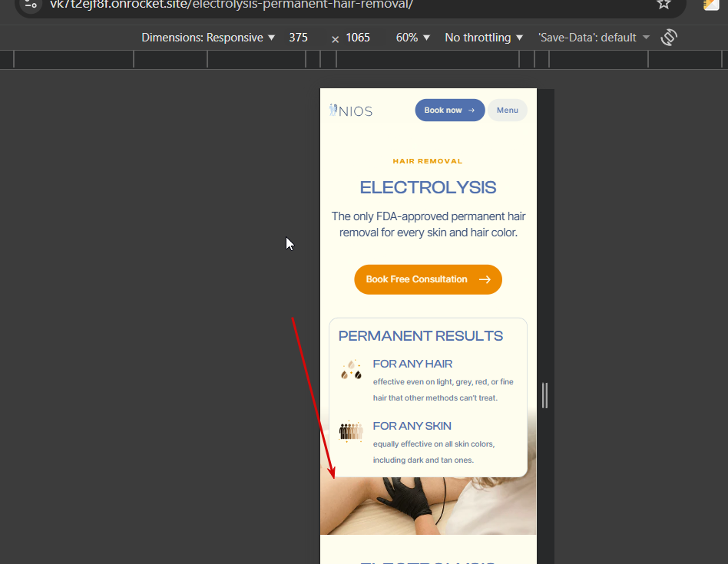Bookmark page with star icon

click(664, 4)
